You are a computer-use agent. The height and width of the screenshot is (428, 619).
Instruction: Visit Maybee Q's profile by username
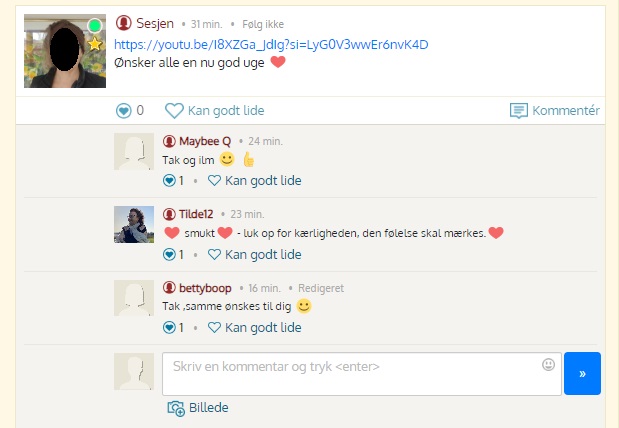click(x=205, y=141)
